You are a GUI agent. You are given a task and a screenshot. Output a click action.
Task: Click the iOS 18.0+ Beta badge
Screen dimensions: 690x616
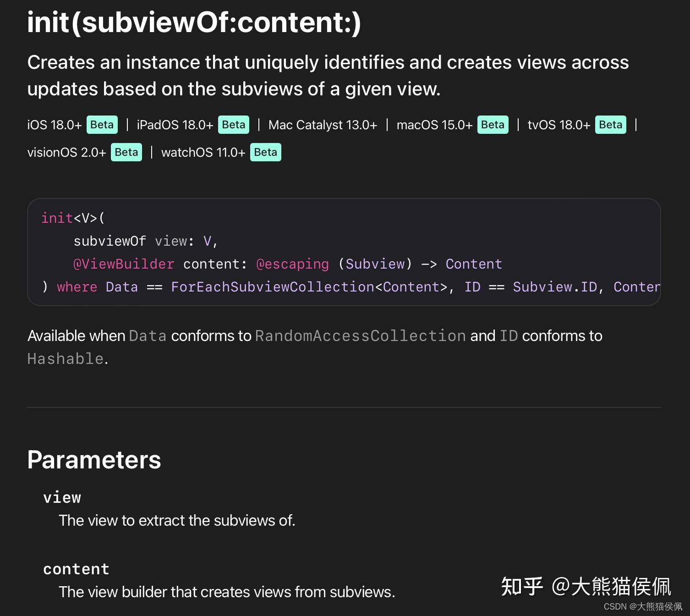point(102,124)
